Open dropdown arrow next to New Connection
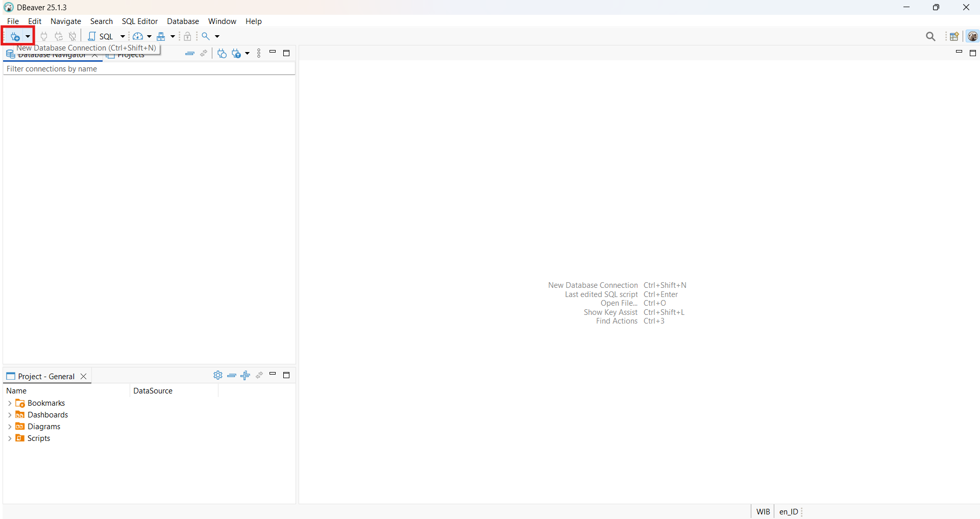This screenshot has height=519, width=980. 28,36
